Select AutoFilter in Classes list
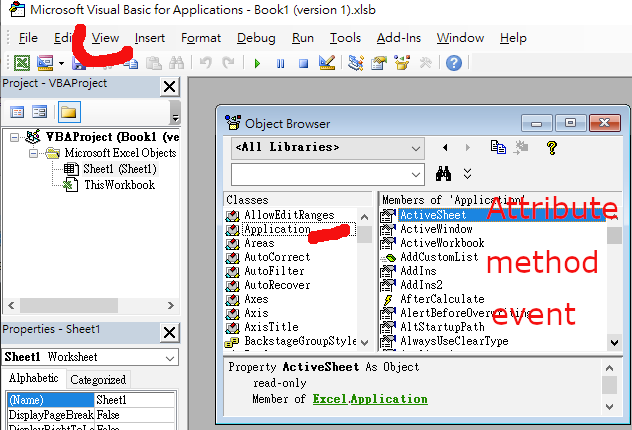Screen dimensions: 632x430 274,271
